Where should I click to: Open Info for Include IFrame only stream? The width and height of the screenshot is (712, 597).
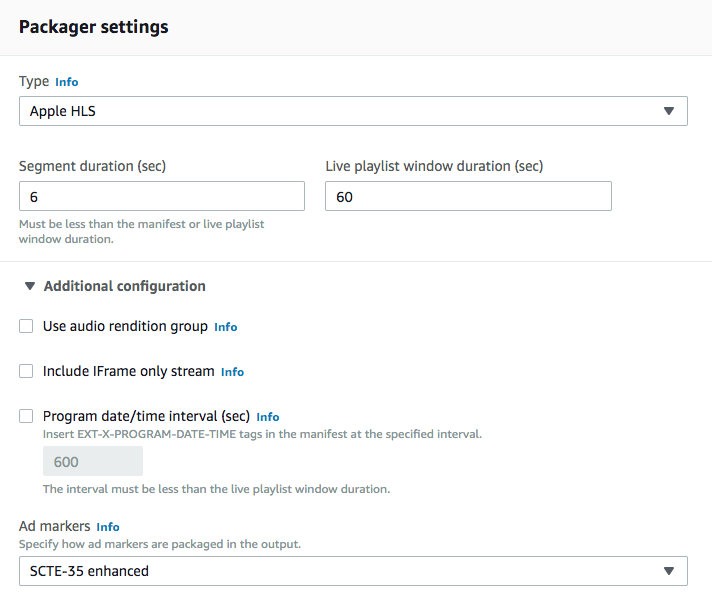(232, 372)
